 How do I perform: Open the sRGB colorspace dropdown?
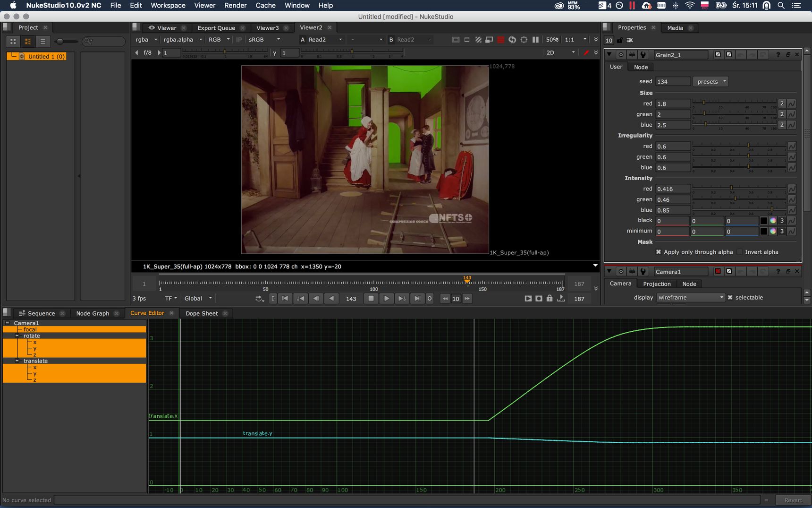[264, 40]
